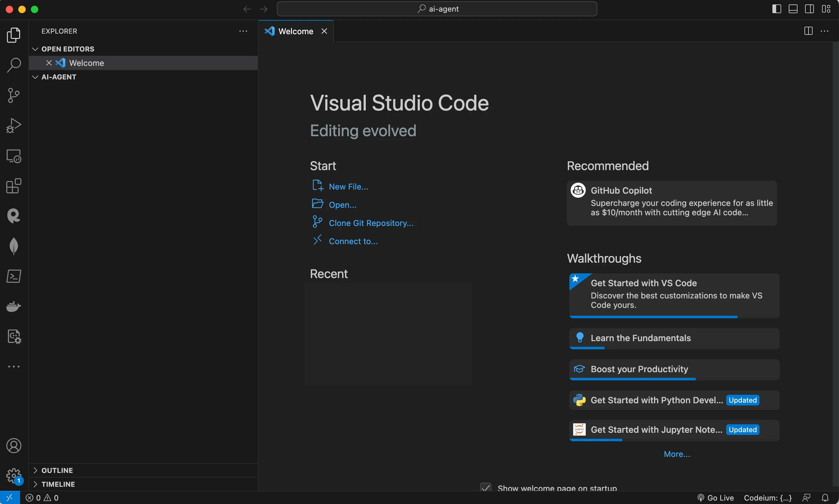
Task: Open the Search view in activity bar
Action: click(x=14, y=65)
